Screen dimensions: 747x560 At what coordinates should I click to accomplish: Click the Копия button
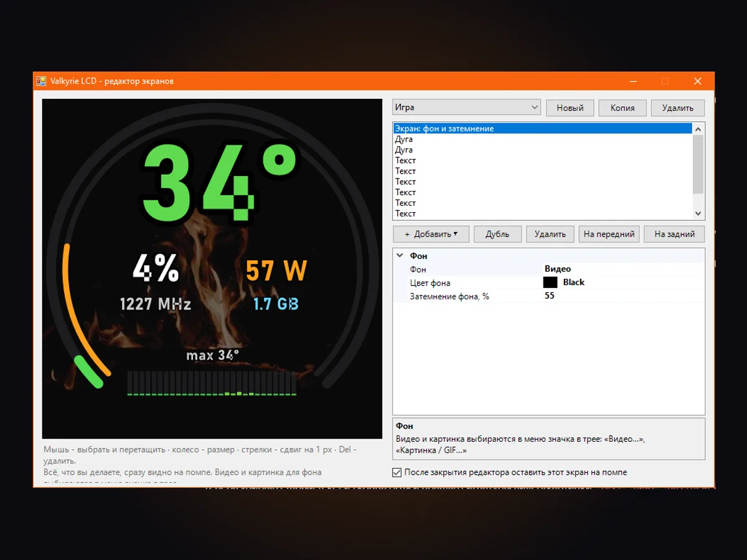(622, 108)
